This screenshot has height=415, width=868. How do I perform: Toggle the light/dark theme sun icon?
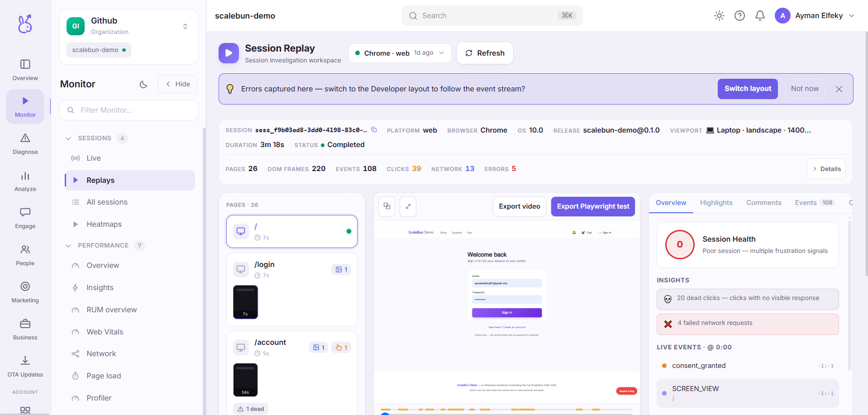[719, 16]
